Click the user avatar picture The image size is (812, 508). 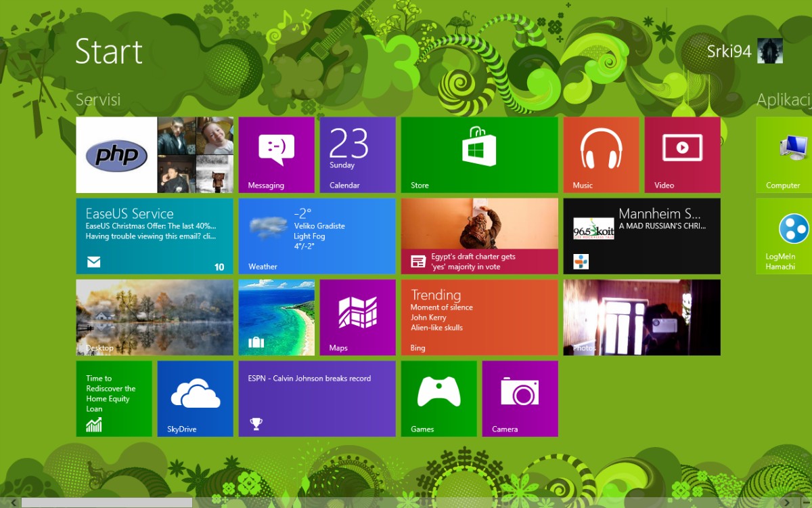(770, 51)
